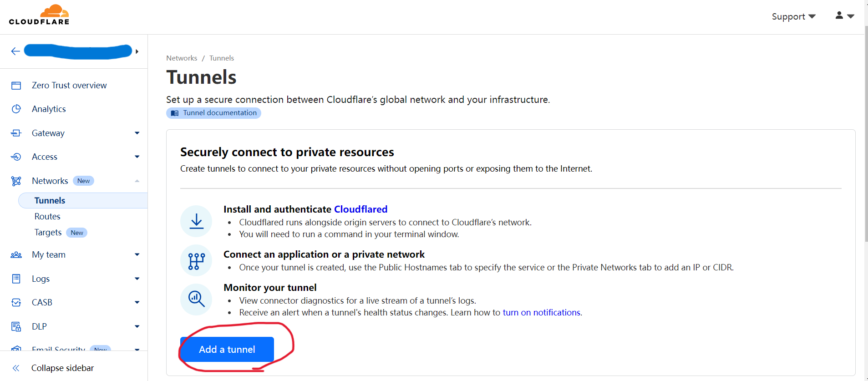Open the Support dropdown
This screenshot has height=381, width=868.
click(793, 16)
